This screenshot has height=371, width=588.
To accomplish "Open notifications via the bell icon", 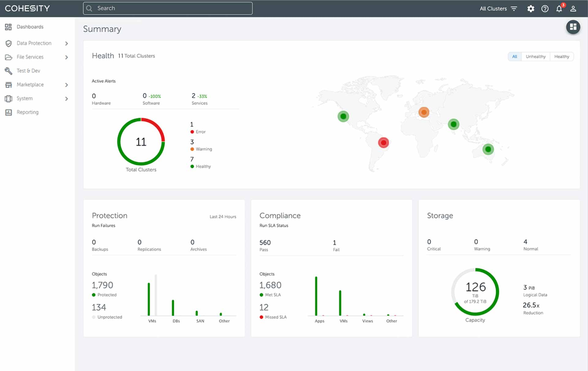I will click(559, 9).
